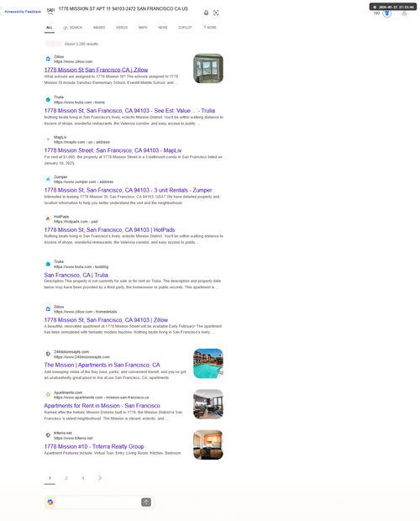Click the Trulia favicon beside trulia.com › building
The width and height of the screenshot is (420, 521).
48,264
